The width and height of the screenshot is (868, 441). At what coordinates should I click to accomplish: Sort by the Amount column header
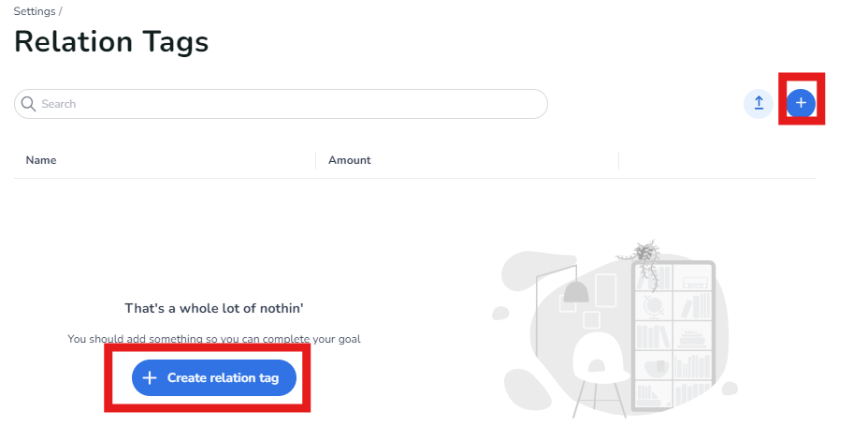point(350,160)
